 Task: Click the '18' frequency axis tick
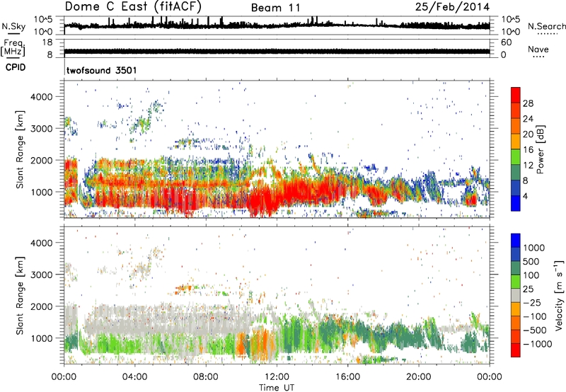click(x=47, y=42)
